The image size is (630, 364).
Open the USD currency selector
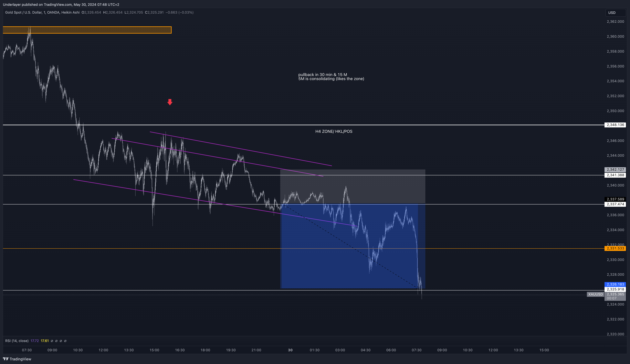(615, 13)
